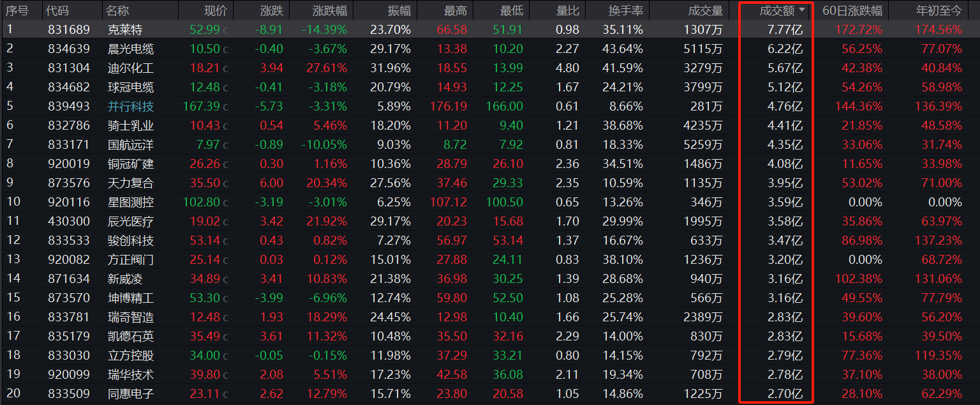This screenshot has height=405, width=980.
Task: Open stock 迪尔化工 from the list
Action: point(131,68)
